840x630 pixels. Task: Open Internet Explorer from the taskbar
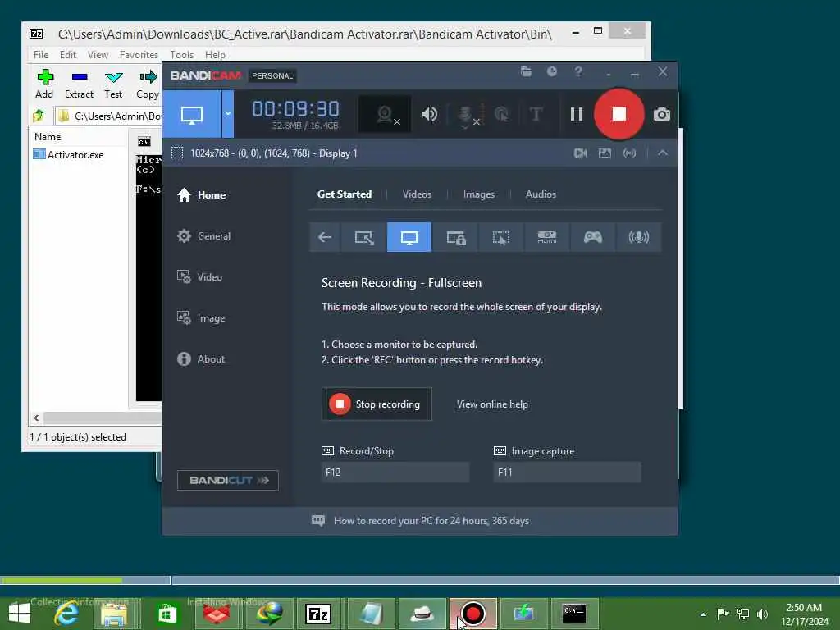click(66, 614)
